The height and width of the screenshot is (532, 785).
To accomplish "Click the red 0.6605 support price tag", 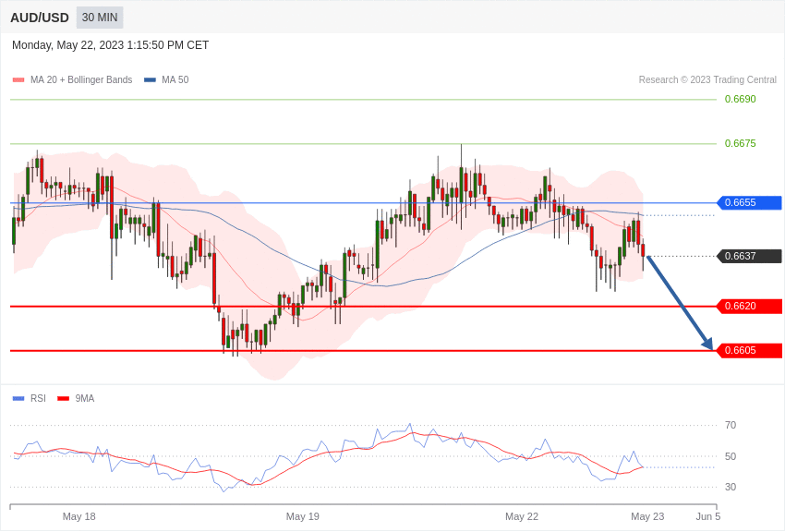I will tap(749, 350).
